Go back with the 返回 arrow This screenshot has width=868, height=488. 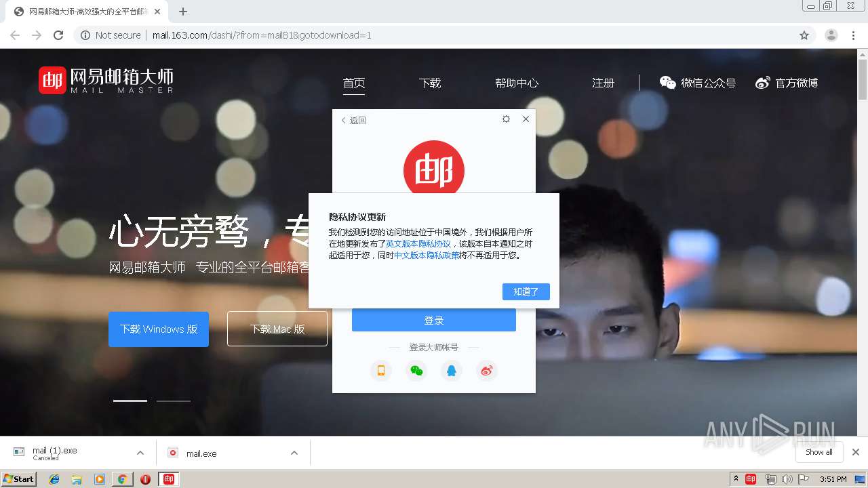353,120
